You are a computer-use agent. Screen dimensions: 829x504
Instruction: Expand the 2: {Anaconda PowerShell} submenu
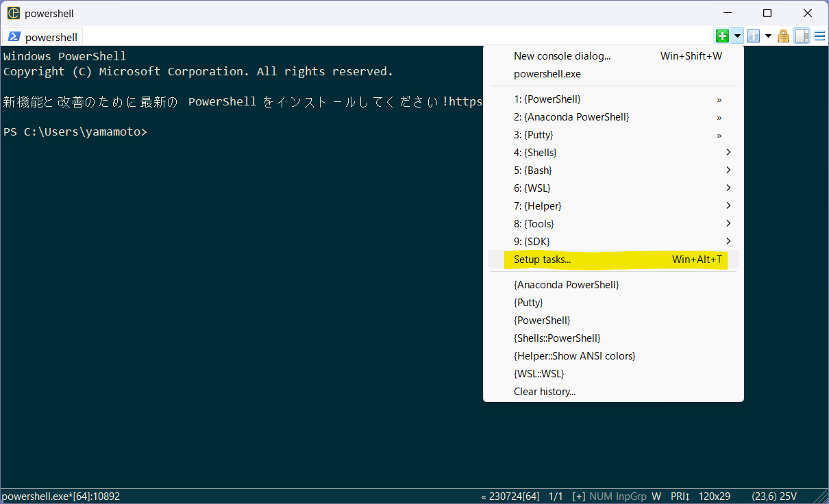tap(613, 117)
